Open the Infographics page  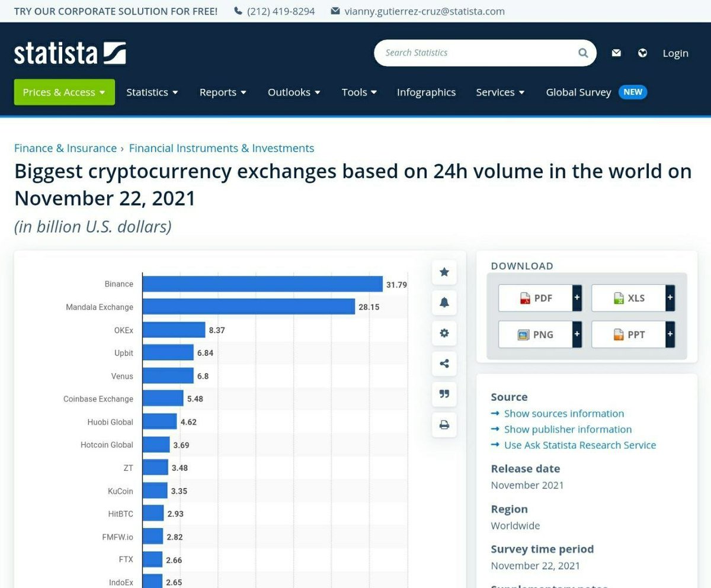point(426,92)
